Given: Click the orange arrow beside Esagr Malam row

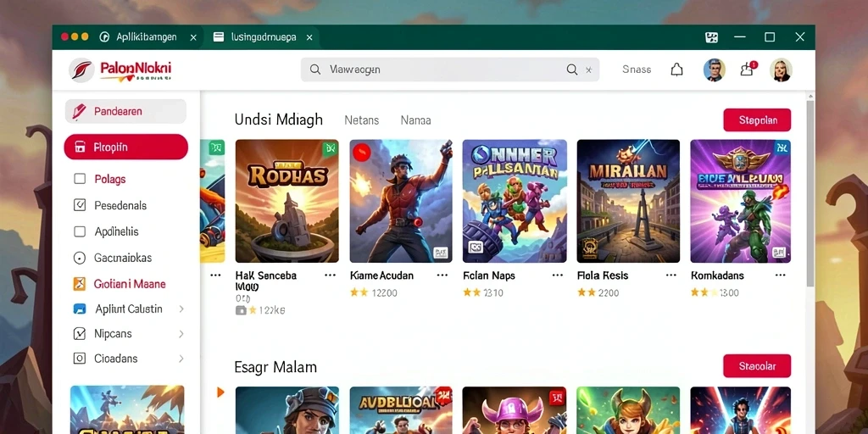Looking at the screenshot, I should 220,392.
